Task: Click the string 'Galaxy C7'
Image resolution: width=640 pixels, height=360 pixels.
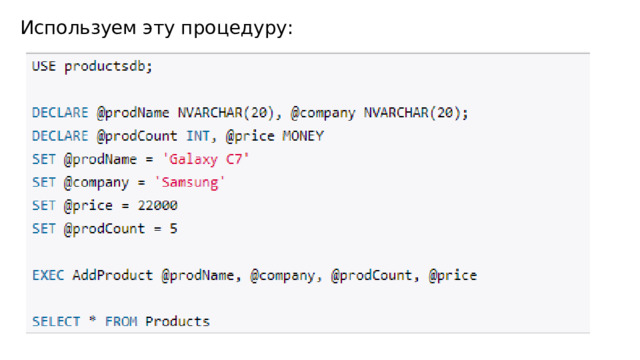Action: point(206,159)
